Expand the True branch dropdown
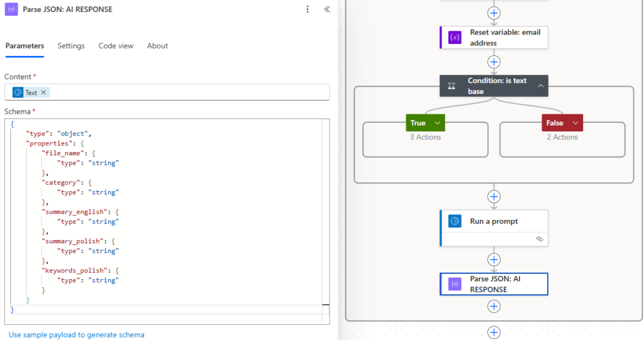This screenshot has height=340, width=644. pyautogui.click(x=438, y=123)
